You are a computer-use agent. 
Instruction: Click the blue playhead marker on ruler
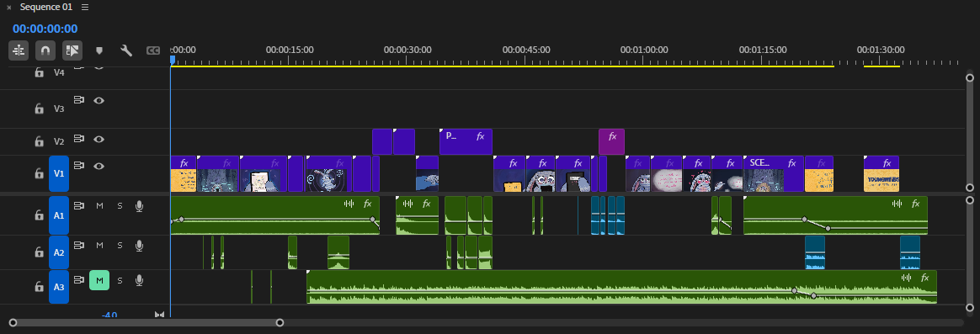173,60
